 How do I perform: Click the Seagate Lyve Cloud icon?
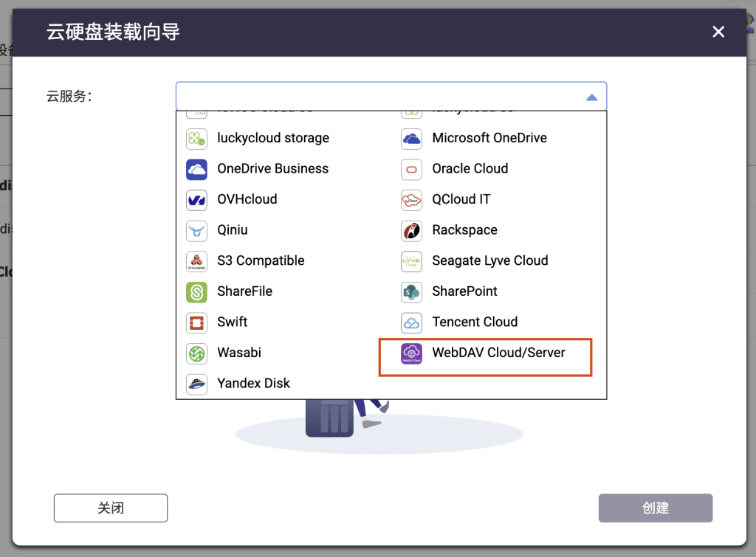point(411,262)
